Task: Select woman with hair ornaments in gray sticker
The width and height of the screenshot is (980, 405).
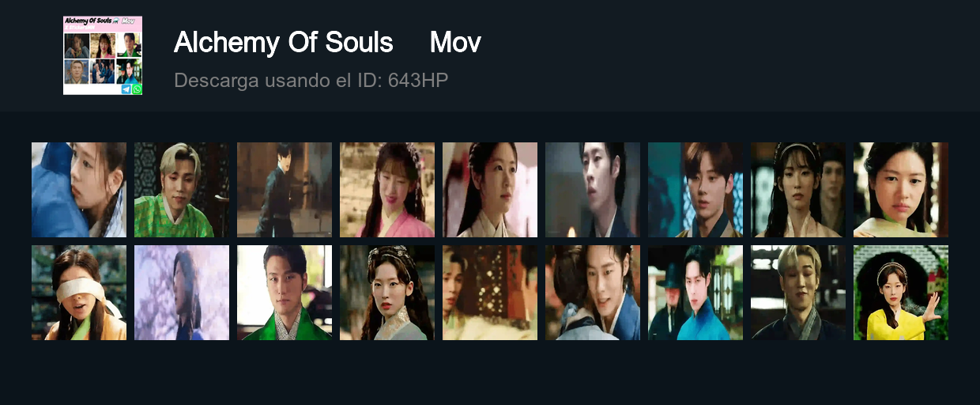Action: tap(387, 293)
